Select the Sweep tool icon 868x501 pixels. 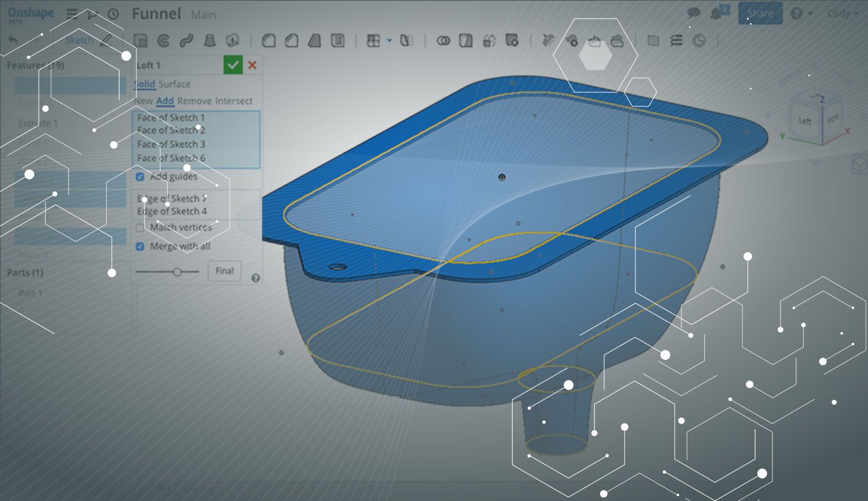187,41
